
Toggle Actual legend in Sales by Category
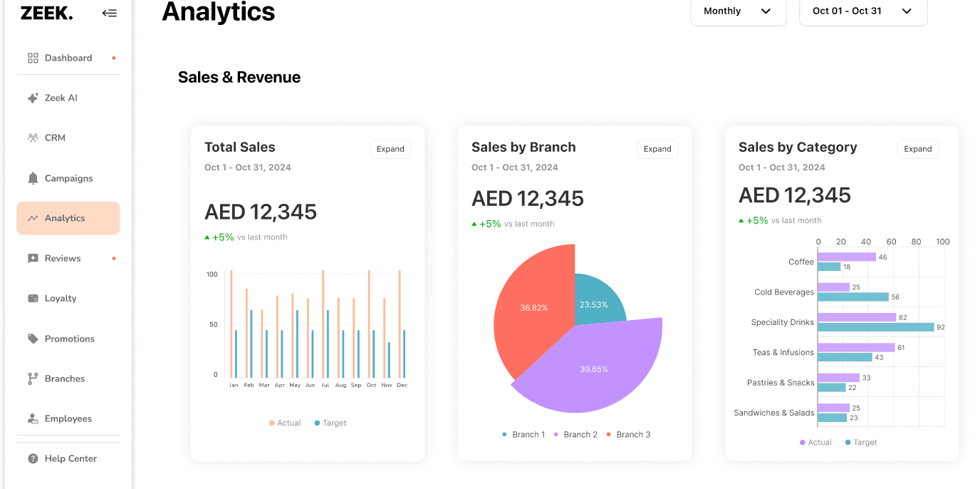click(x=815, y=443)
